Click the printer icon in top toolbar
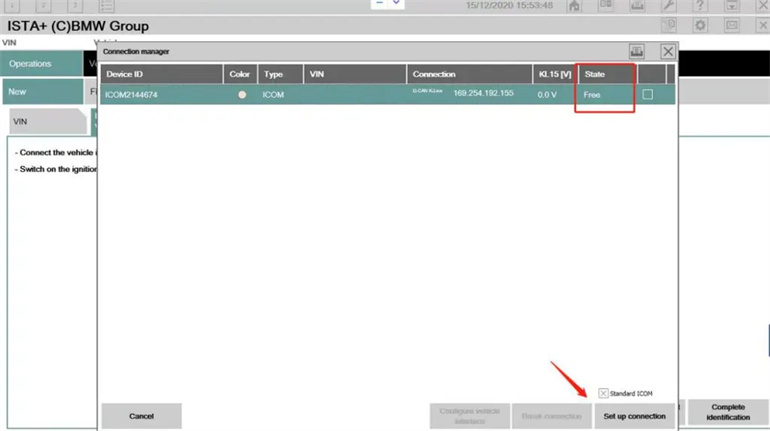This screenshot has width=770, height=431. [x=637, y=6]
